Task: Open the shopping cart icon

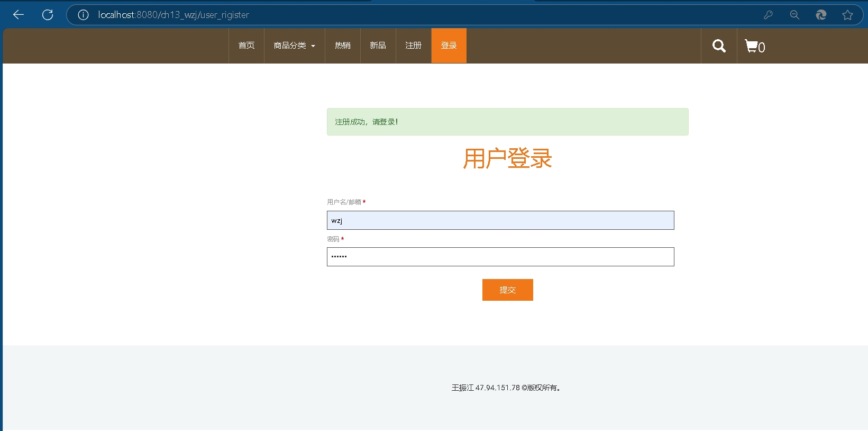Action: pos(754,46)
